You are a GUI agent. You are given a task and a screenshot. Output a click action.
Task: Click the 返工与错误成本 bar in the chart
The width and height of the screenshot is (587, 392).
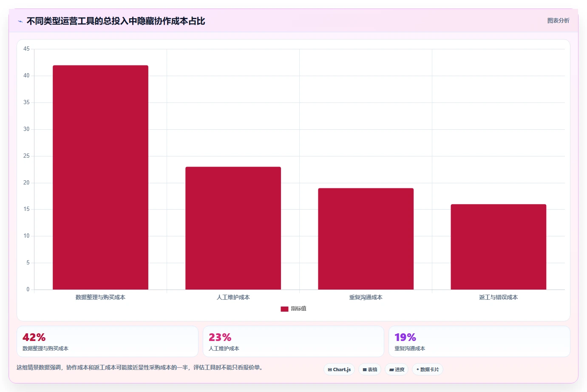pos(498,247)
